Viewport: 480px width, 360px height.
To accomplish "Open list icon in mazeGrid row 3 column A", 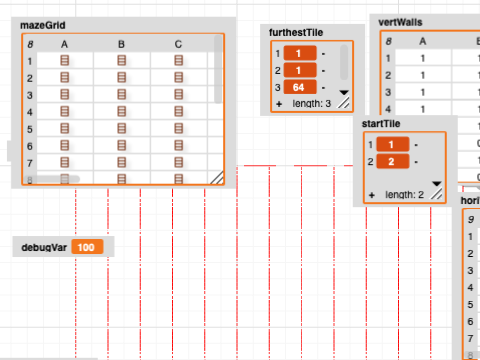I will click(x=65, y=95).
